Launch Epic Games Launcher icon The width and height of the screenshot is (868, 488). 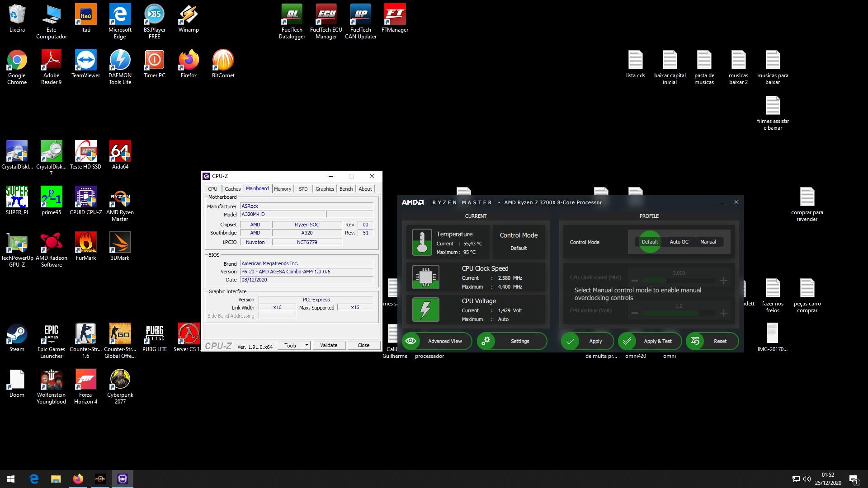coord(51,341)
